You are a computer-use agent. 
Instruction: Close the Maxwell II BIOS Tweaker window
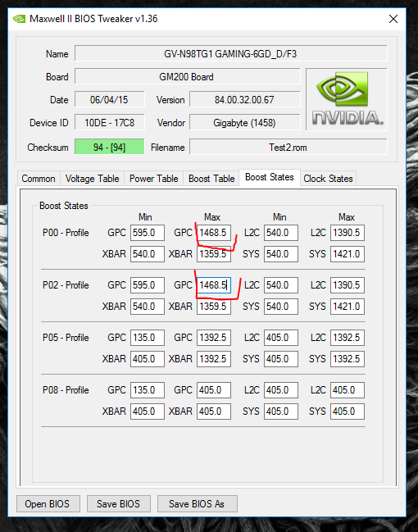[x=393, y=19]
